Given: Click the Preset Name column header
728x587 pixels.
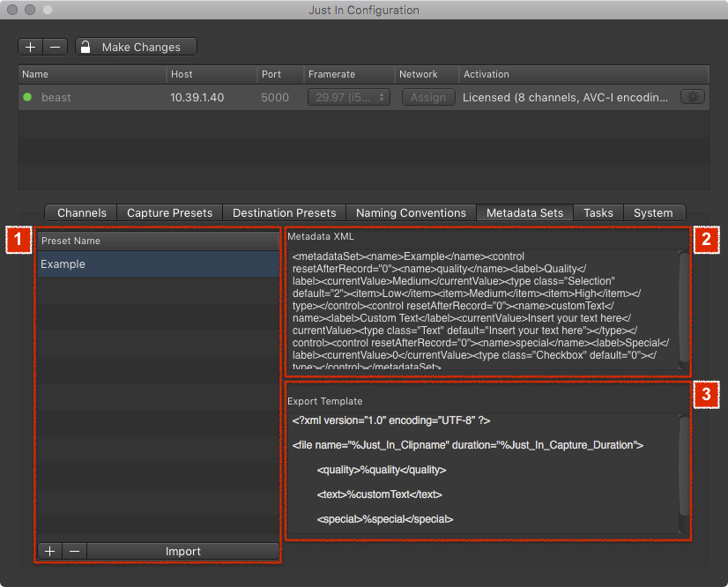Looking at the screenshot, I should [158, 241].
